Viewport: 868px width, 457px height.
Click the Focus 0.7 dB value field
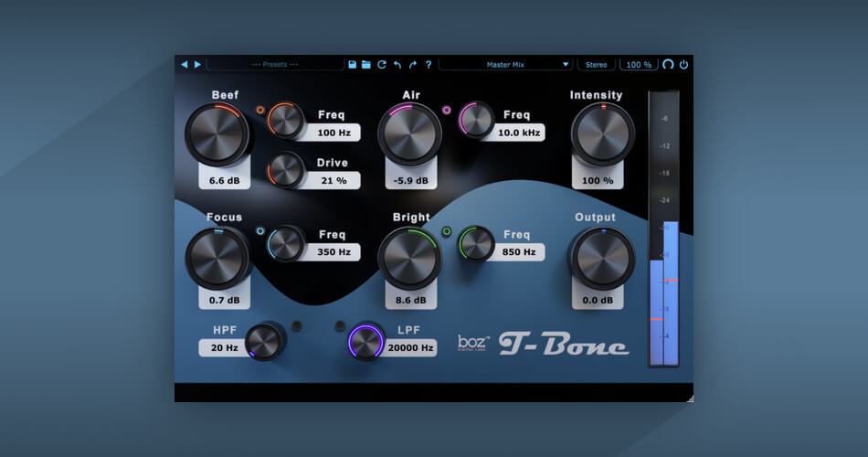[x=224, y=300]
